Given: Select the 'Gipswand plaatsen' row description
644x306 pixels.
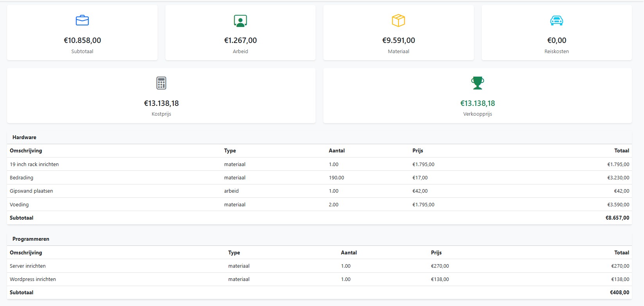Looking at the screenshot, I should [x=31, y=191].
